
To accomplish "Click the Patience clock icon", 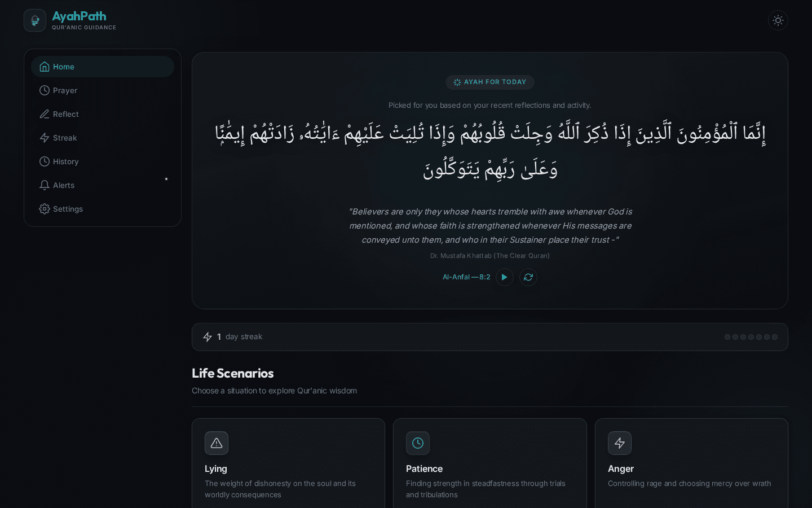I will pos(418,443).
